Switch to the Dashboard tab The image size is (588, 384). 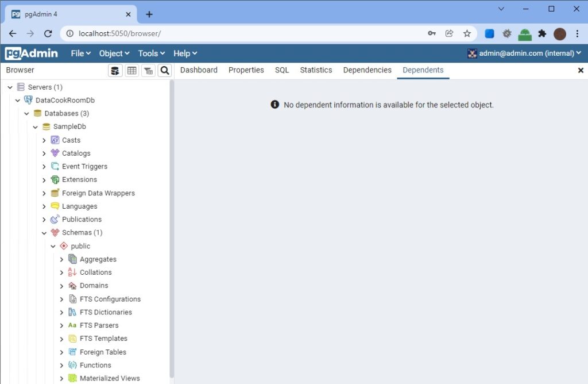pos(199,70)
